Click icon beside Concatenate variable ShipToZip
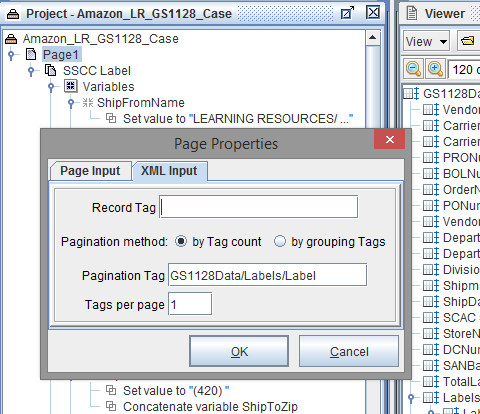The height and width of the screenshot is (414, 480). pyautogui.click(x=111, y=406)
